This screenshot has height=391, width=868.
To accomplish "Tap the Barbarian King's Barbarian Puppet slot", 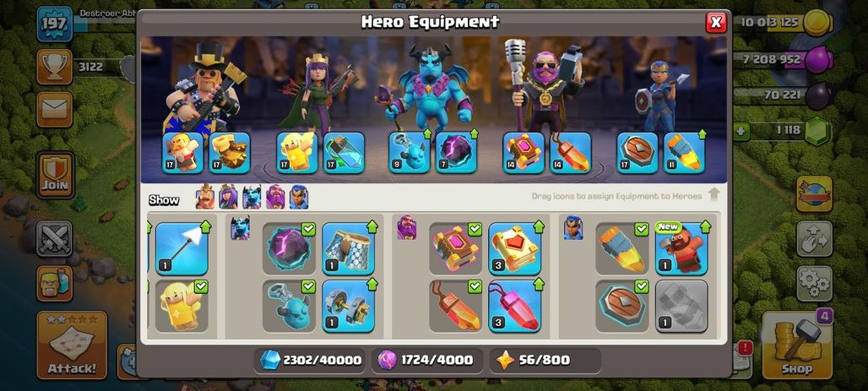I will tap(182, 152).
